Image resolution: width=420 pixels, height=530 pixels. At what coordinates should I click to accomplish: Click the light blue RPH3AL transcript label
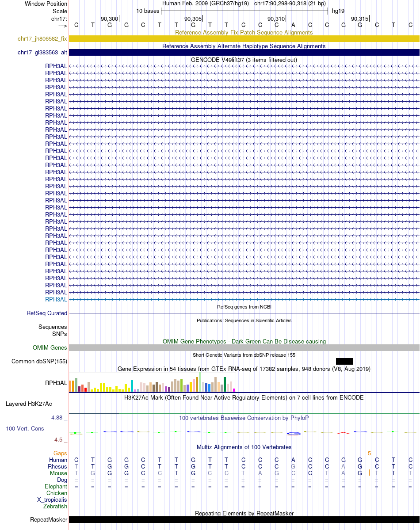56,299
